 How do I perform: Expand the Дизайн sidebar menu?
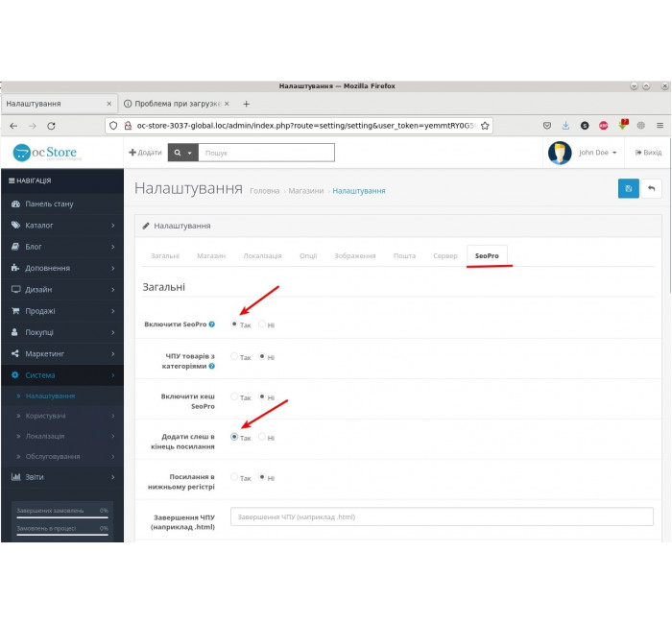[x=62, y=290]
